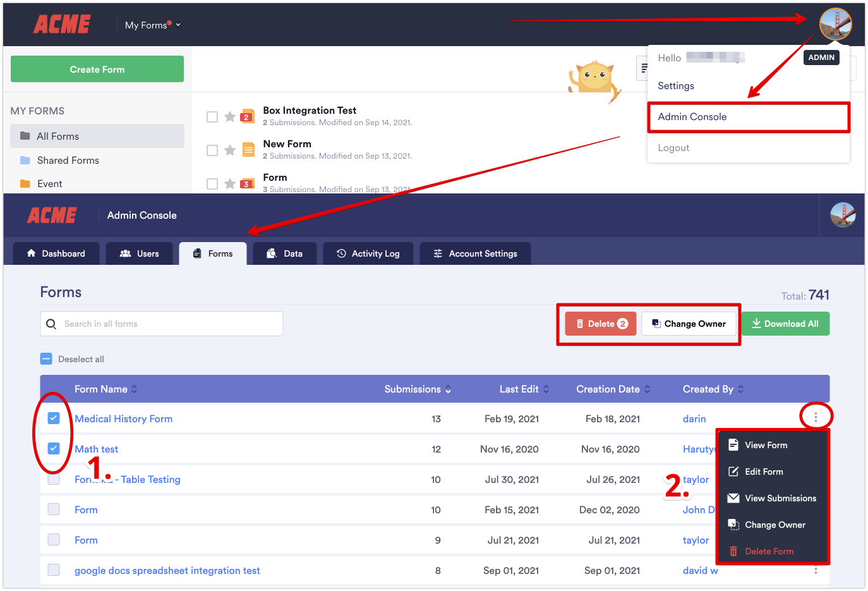Choose Admin Console in the profile menu
868x591 pixels.
tap(749, 117)
